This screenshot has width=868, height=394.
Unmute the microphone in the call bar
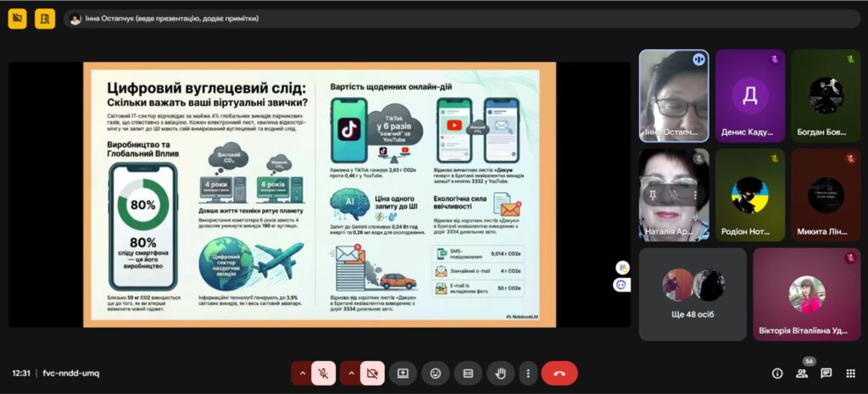(x=323, y=373)
